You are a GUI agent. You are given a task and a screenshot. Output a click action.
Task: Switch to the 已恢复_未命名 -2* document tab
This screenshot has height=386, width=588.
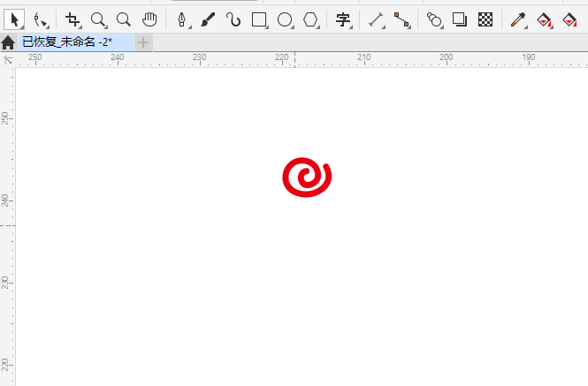[76, 42]
